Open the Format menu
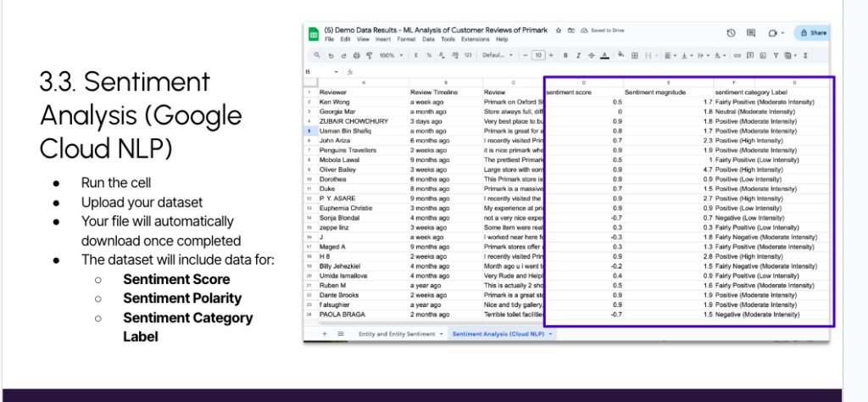This screenshot has height=402, width=868. click(406, 39)
